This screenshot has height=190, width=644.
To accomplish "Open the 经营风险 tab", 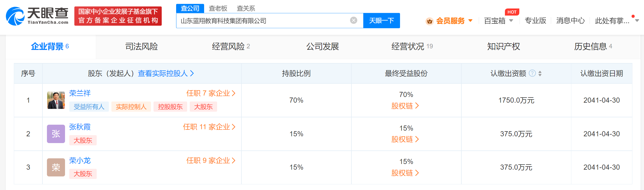I will click(231, 46).
